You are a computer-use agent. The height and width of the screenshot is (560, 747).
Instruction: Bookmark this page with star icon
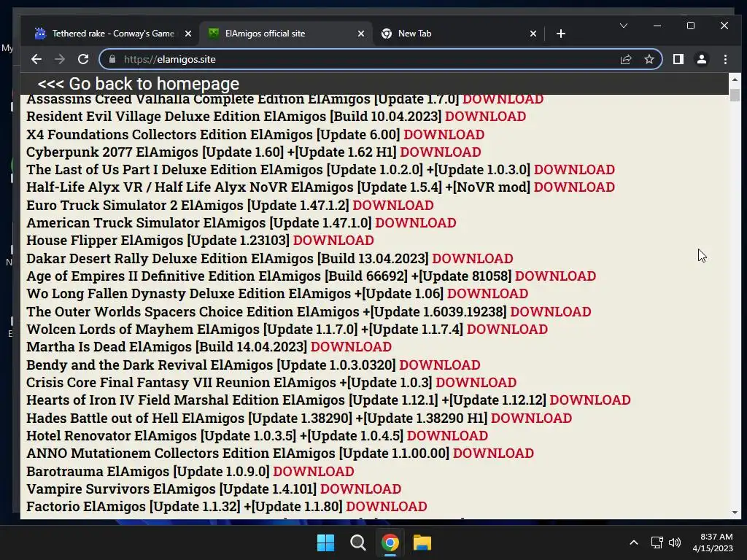649,59
